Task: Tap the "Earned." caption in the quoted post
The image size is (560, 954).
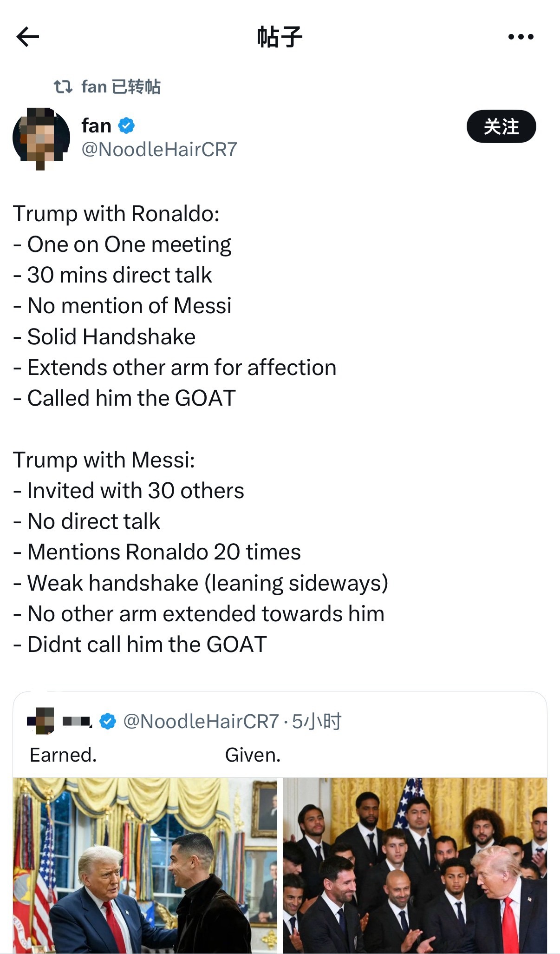Action: tap(63, 755)
